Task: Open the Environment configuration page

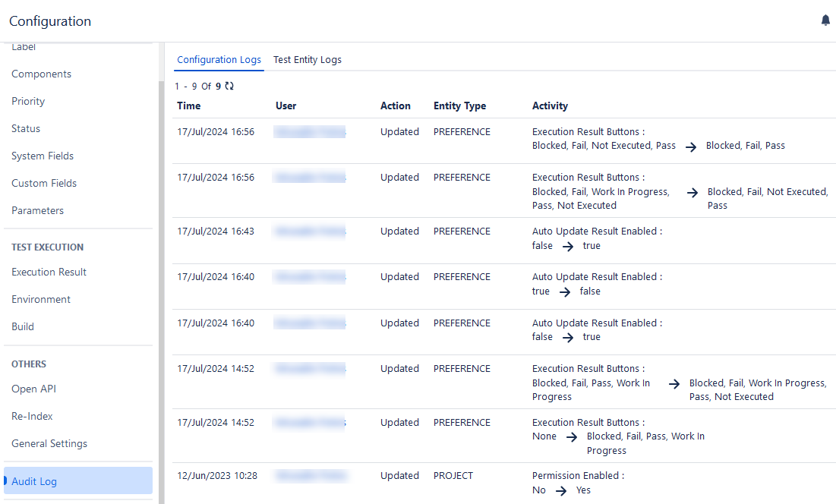Action: click(40, 299)
